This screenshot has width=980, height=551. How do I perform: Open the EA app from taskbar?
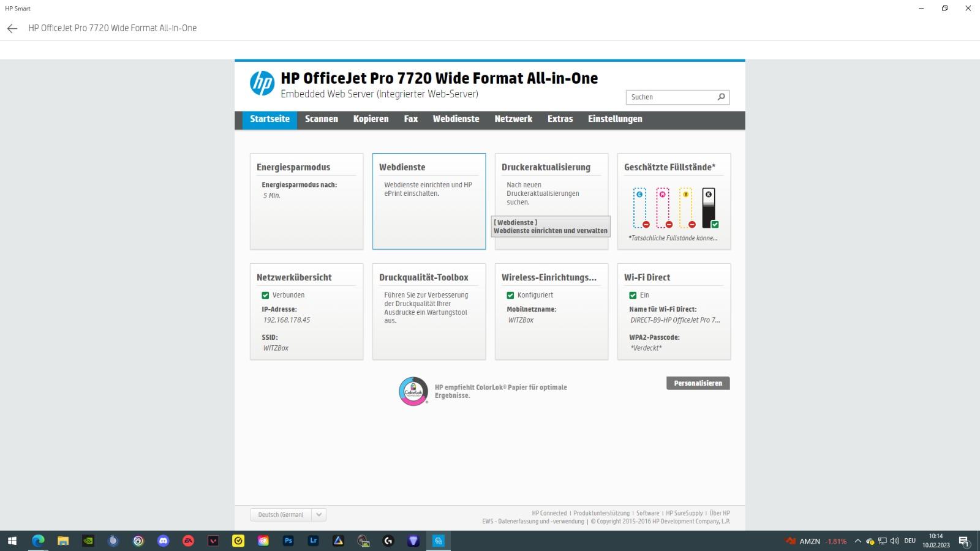[188, 541]
